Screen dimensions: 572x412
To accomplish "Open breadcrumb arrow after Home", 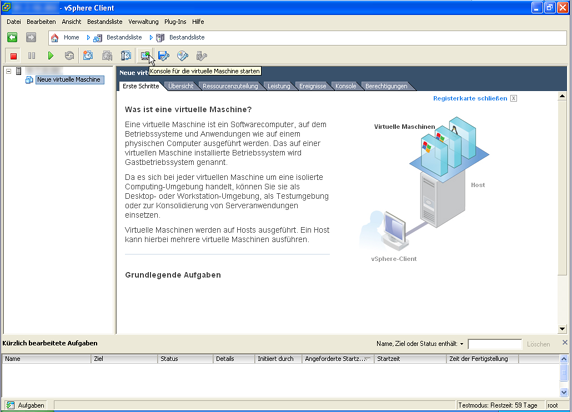I will tap(88, 38).
